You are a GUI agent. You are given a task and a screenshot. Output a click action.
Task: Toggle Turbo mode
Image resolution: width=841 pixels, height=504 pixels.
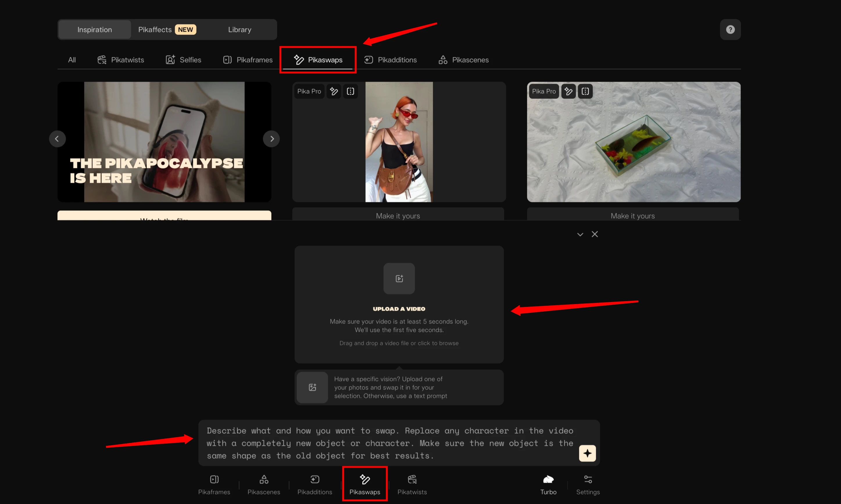pos(548,485)
